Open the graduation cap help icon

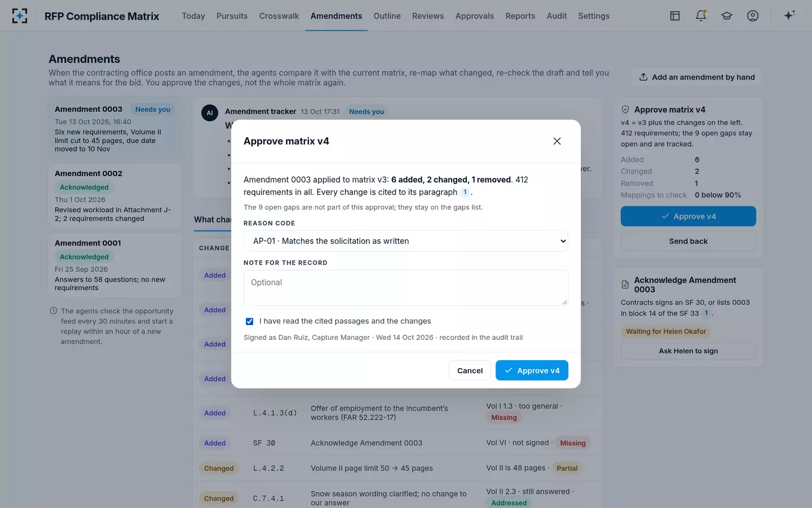pos(727,16)
